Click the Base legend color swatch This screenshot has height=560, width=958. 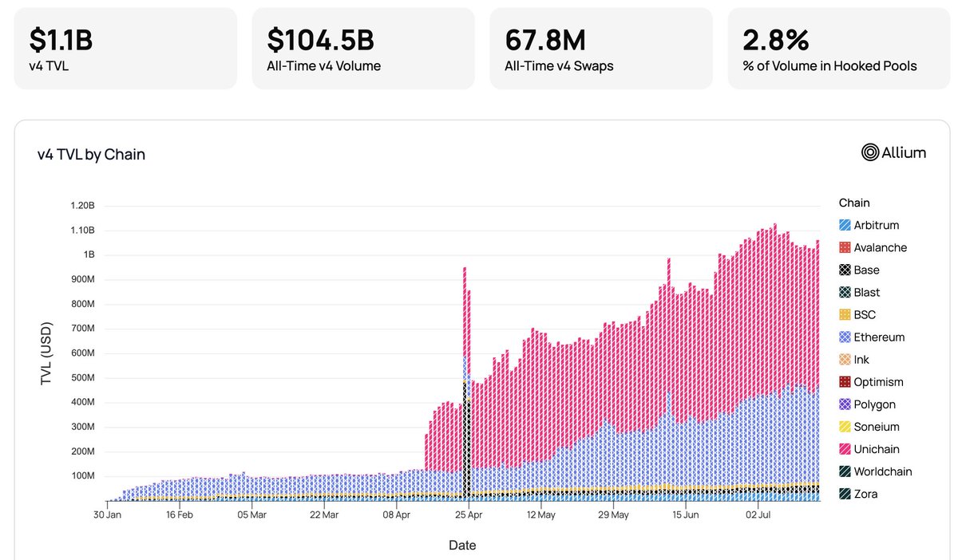coord(845,270)
